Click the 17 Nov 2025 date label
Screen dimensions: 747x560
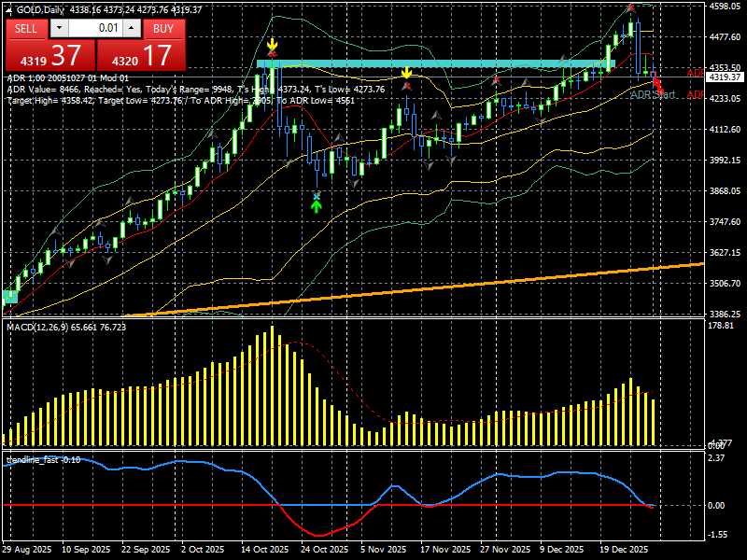tap(445, 550)
